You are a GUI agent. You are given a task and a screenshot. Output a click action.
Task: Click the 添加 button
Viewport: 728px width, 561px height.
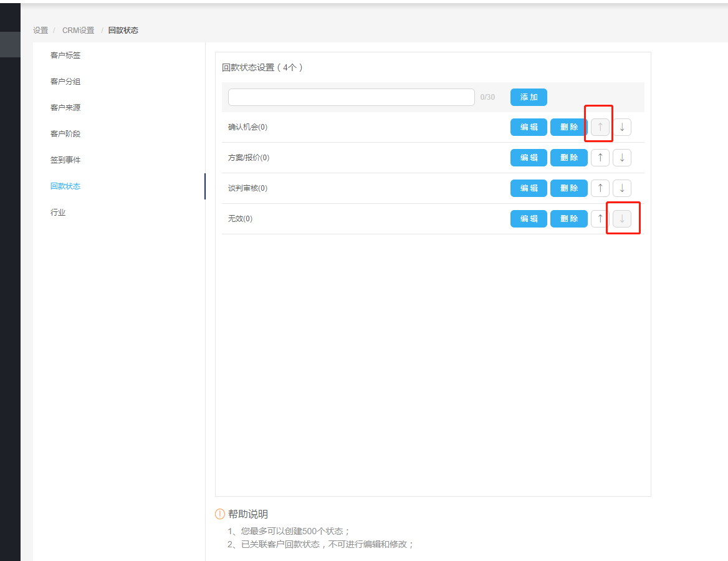tap(529, 97)
